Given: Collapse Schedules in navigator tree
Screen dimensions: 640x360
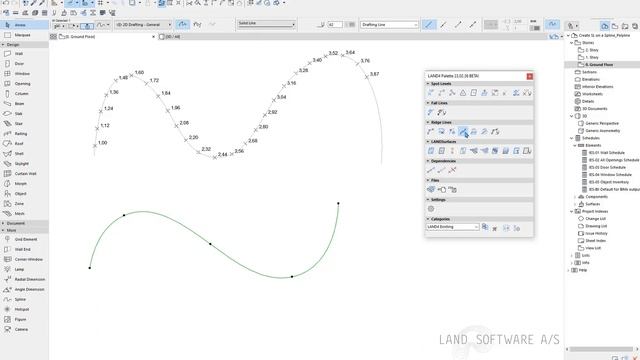Looking at the screenshot, I should (x=572, y=138).
